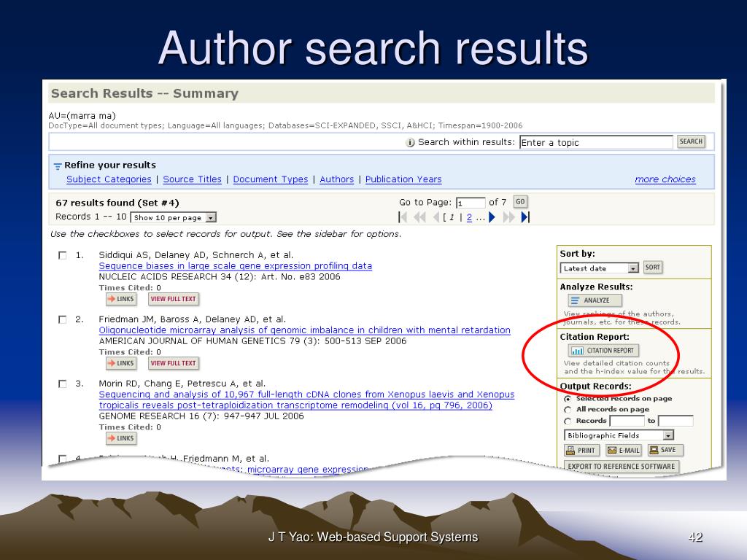Open the Bibliographic Fields dropdown
The width and height of the screenshot is (747, 560).
[x=619, y=435]
